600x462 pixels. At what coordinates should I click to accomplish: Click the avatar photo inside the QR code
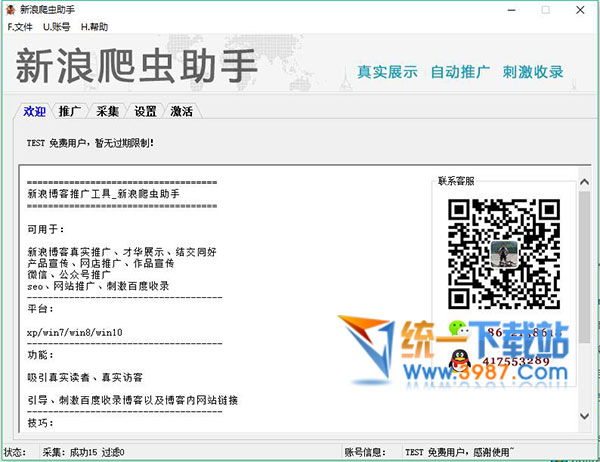(x=504, y=254)
